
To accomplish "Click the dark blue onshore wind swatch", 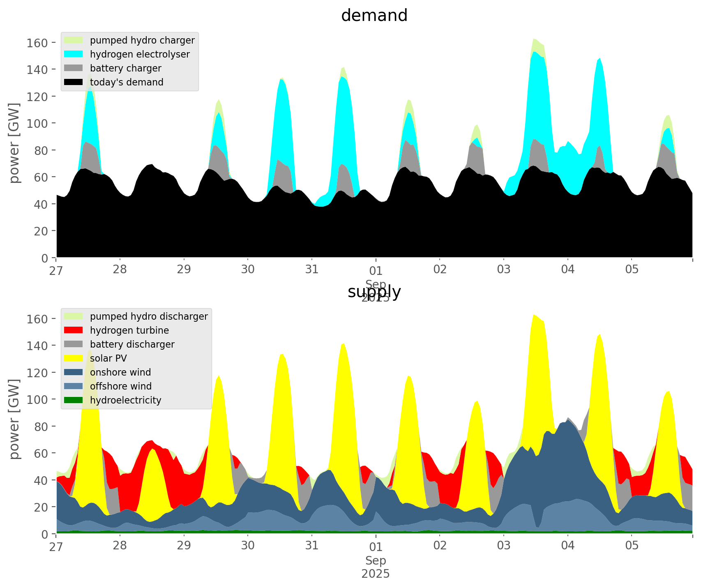I will pos(74,372).
